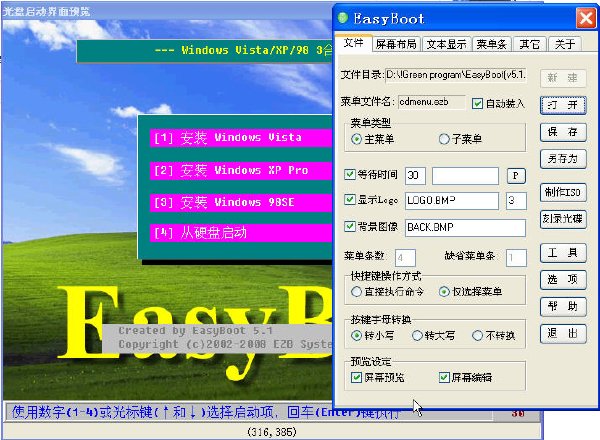Switch to the 文件 tab

point(353,42)
